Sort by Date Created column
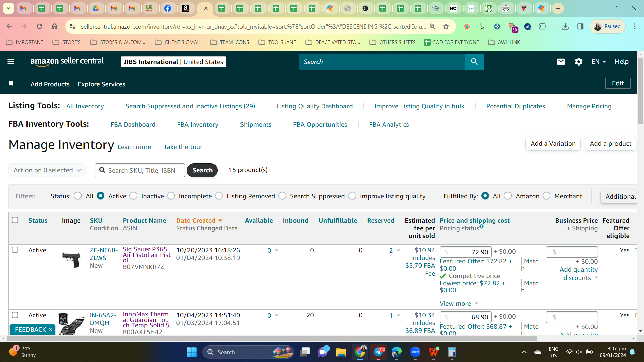 tap(199, 220)
